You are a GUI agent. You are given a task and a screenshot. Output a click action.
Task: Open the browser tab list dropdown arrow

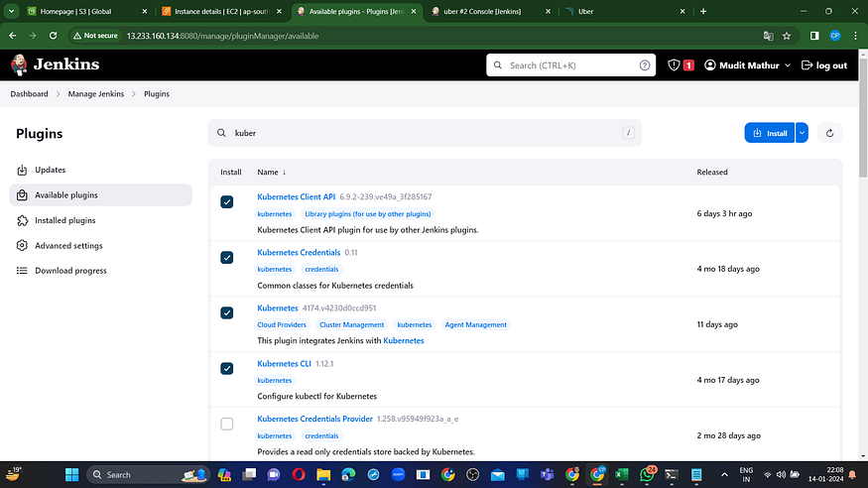(11, 11)
